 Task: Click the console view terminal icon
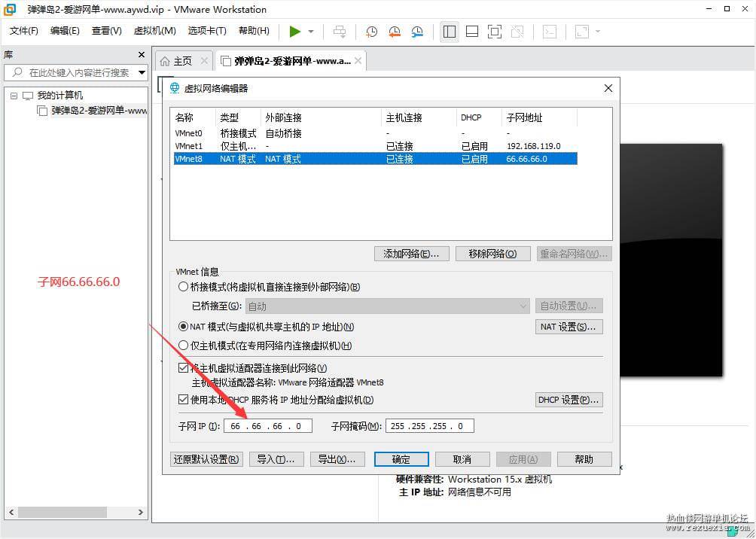[550, 32]
